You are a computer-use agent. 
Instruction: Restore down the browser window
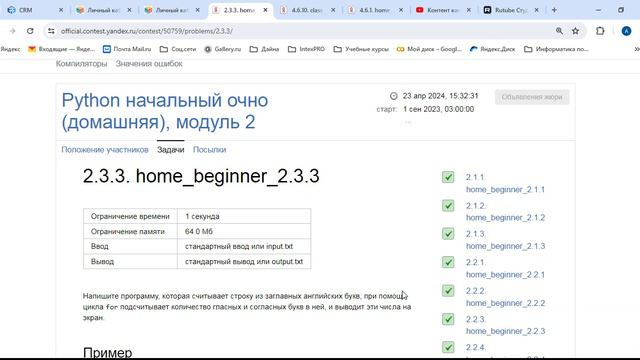pyautogui.click(x=621, y=10)
